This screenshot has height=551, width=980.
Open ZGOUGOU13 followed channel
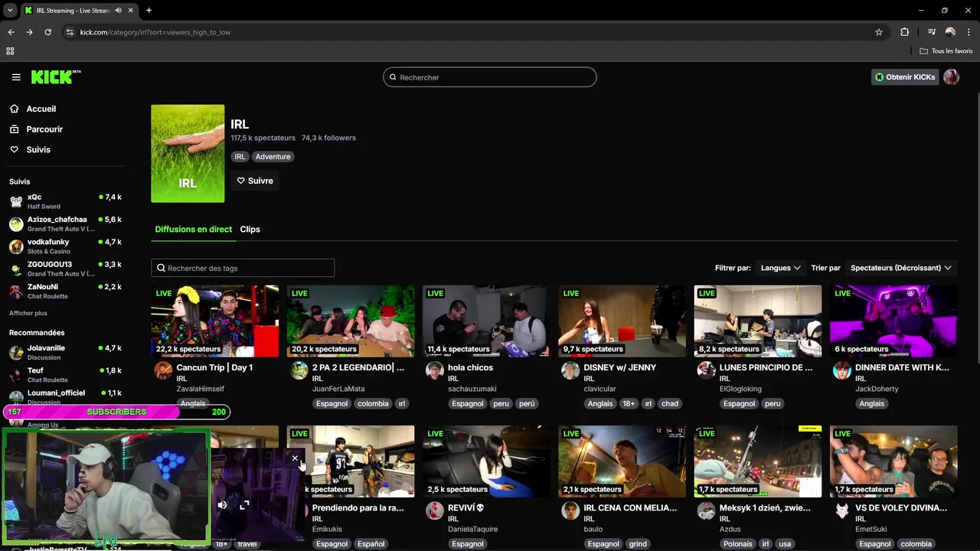pyautogui.click(x=65, y=269)
